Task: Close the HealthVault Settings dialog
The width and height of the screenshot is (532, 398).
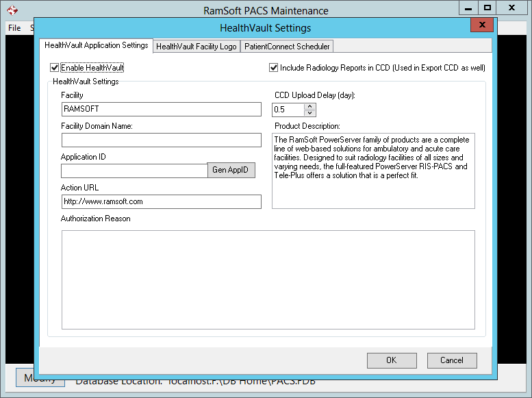Action: point(482,25)
